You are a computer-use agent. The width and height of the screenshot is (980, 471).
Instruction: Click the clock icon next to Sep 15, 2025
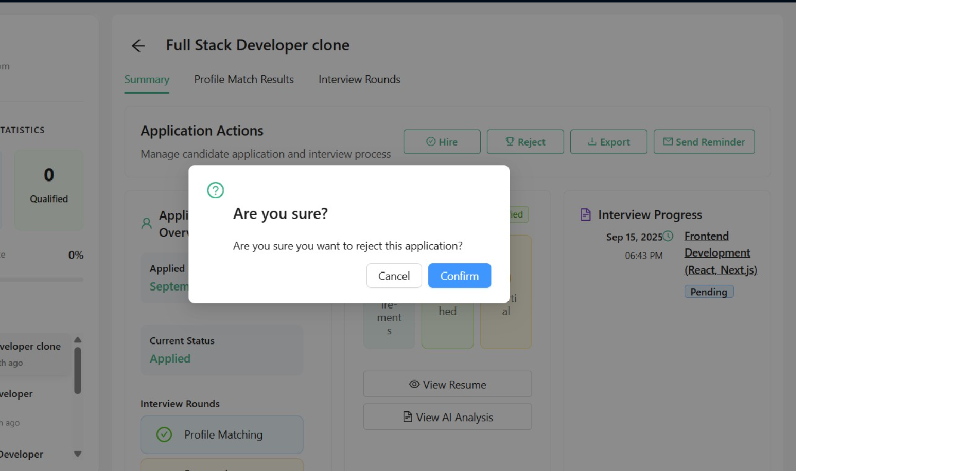point(668,236)
